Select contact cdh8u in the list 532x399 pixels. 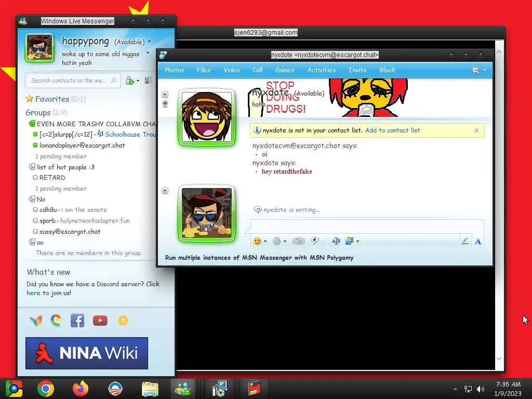tap(73, 210)
